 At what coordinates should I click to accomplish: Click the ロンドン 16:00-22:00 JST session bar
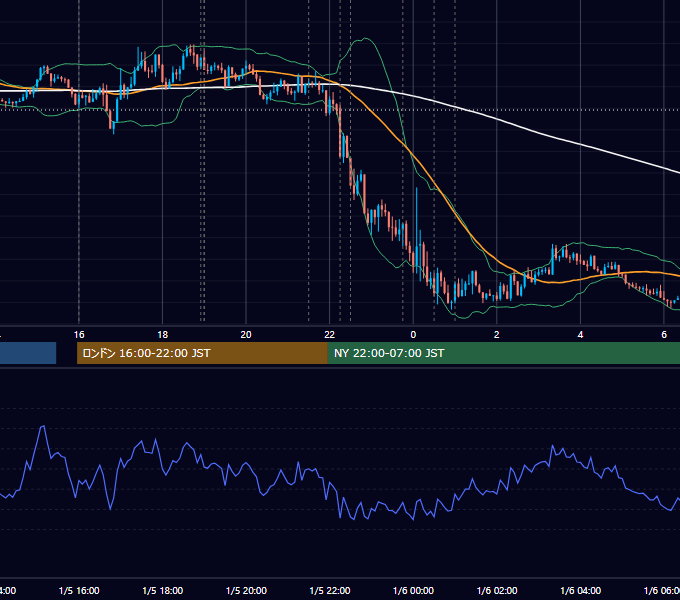click(x=202, y=353)
